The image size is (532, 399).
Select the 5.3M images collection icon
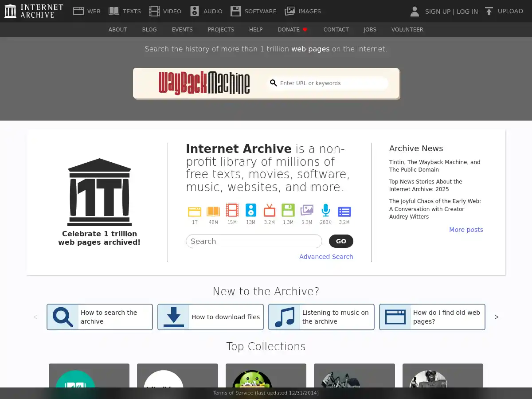pyautogui.click(x=307, y=211)
